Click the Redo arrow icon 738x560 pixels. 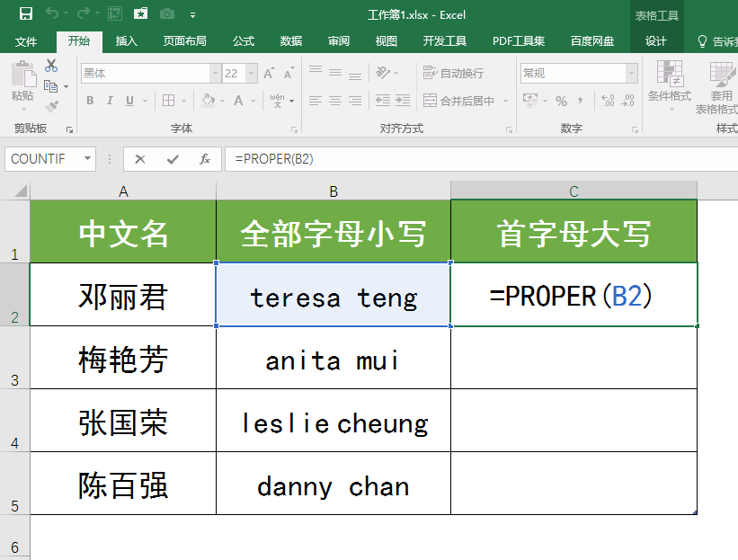coord(84,14)
